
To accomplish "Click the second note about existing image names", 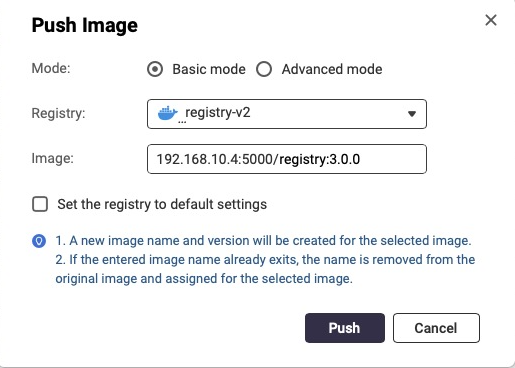I will pos(265,269).
